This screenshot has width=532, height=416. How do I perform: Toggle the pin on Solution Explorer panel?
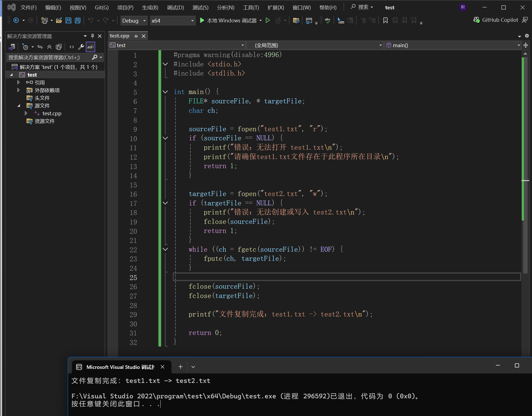(x=92, y=36)
